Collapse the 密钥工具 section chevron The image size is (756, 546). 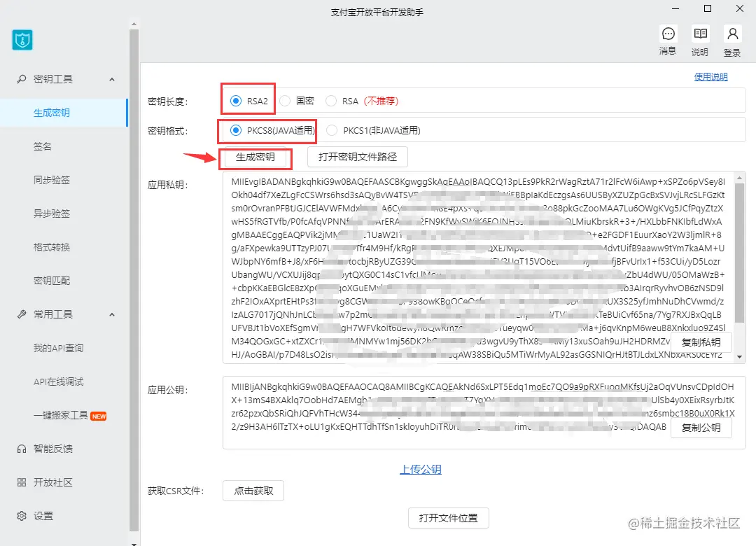112,79
